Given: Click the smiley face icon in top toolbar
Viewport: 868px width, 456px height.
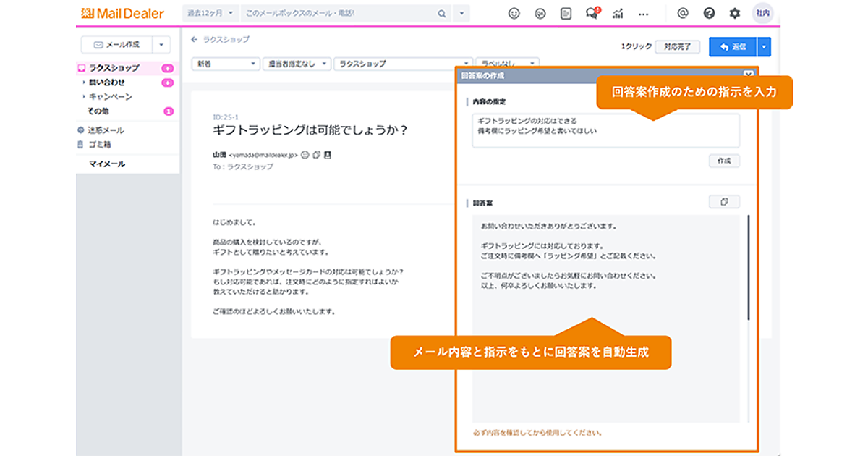Looking at the screenshot, I should (514, 13).
